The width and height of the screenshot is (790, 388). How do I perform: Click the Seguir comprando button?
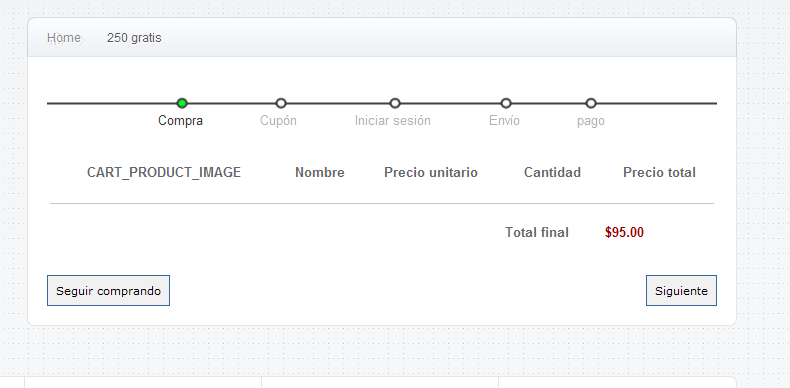(x=108, y=290)
